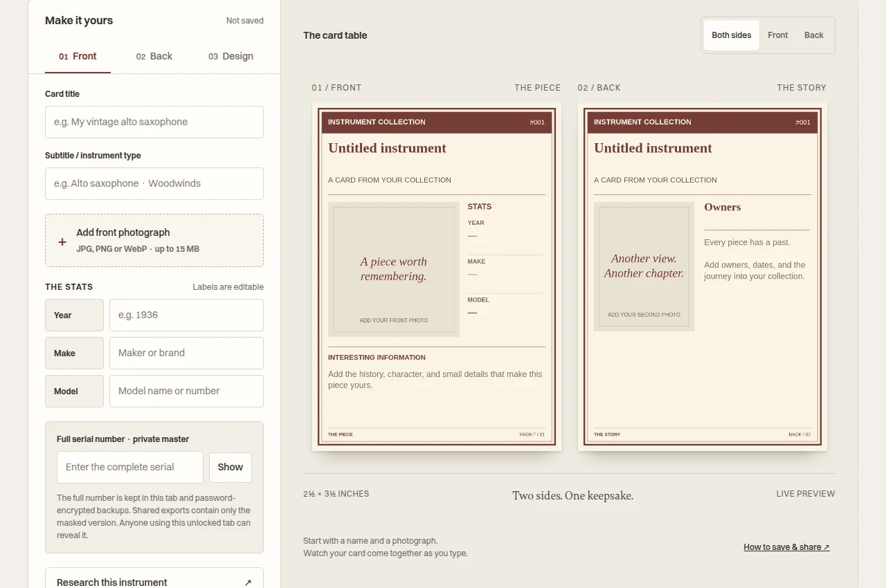The width and height of the screenshot is (886, 588).
Task: Click the Card title input field
Action: click(154, 122)
